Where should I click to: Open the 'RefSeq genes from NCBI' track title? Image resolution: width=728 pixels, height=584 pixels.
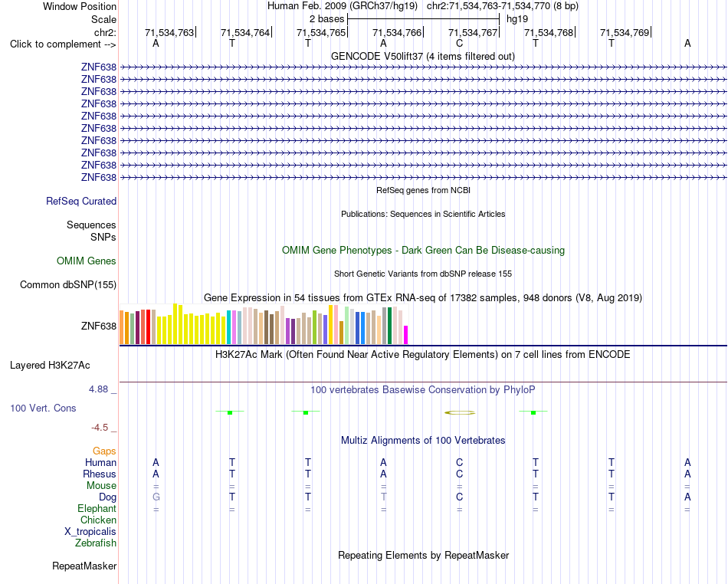(x=423, y=190)
